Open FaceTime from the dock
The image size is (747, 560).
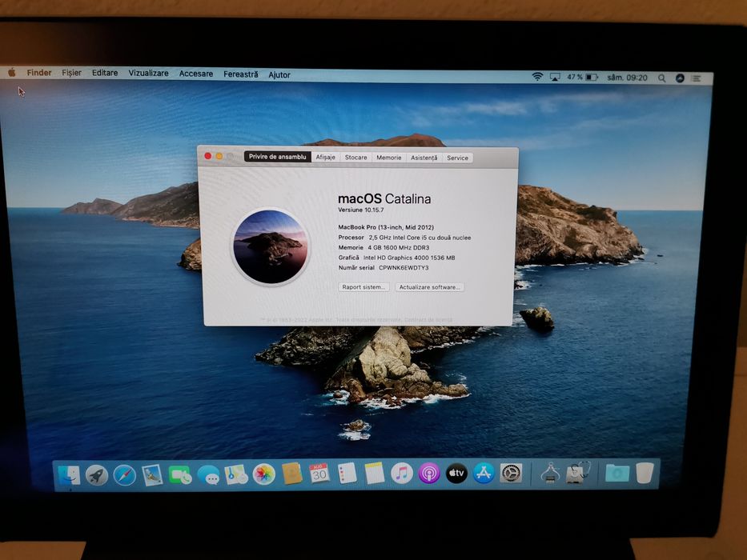pos(180,474)
